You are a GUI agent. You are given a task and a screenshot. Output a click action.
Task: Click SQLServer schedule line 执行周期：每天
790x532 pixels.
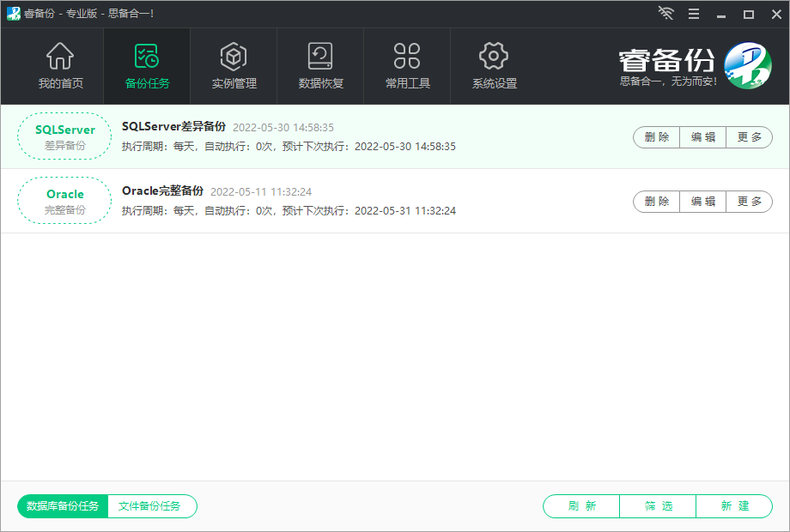[289, 147]
